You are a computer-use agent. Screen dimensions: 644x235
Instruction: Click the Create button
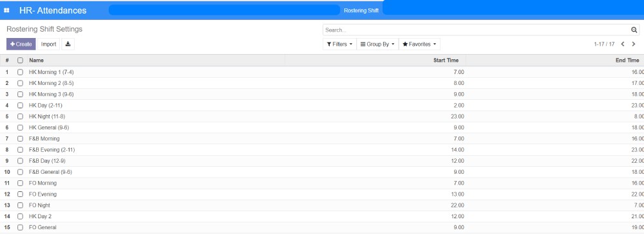coord(21,44)
